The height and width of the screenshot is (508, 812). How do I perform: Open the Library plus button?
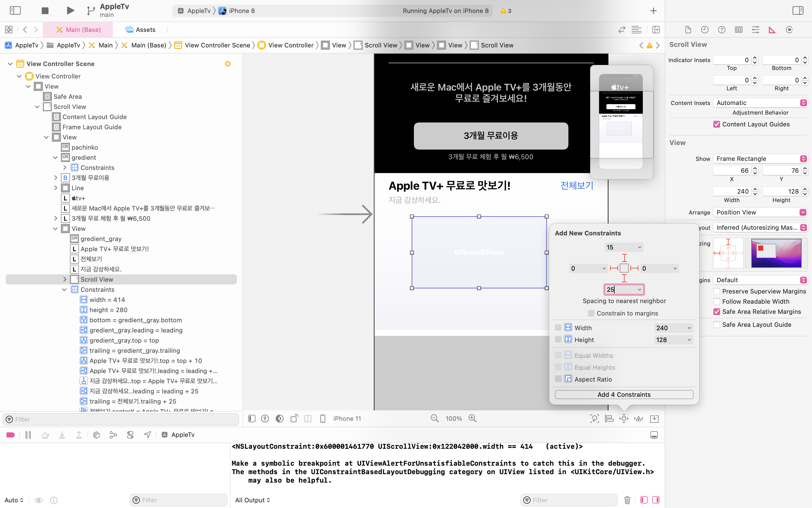point(653,11)
